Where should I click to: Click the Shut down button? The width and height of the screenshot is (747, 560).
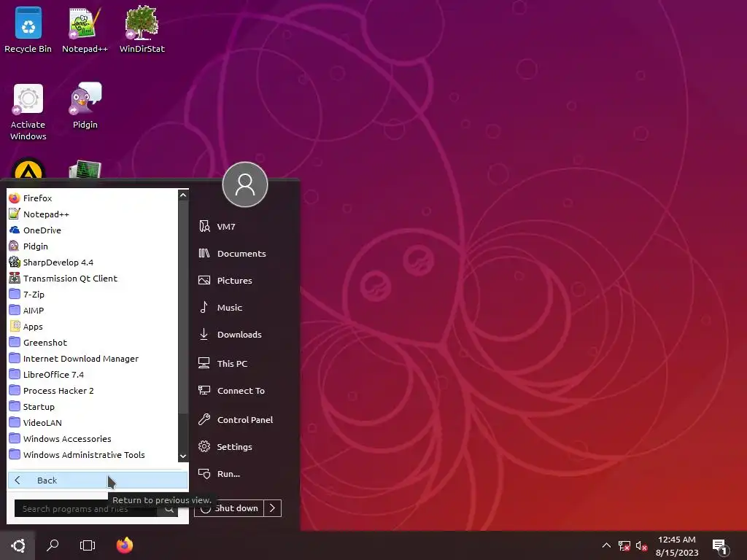pyautogui.click(x=229, y=508)
